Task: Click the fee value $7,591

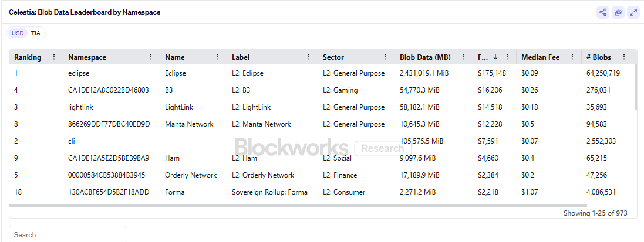Action: pyautogui.click(x=488, y=141)
